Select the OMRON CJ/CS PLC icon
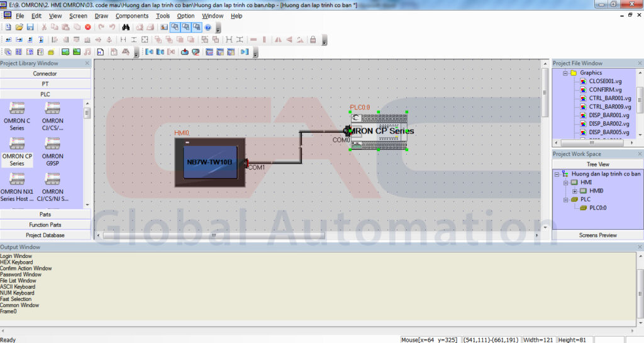The height and width of the screenshot is (343, 644). point(53,116)
